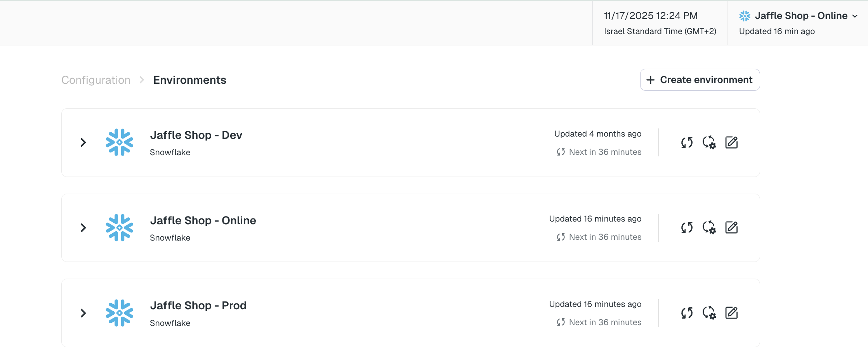Click the Create environment button

700,80
